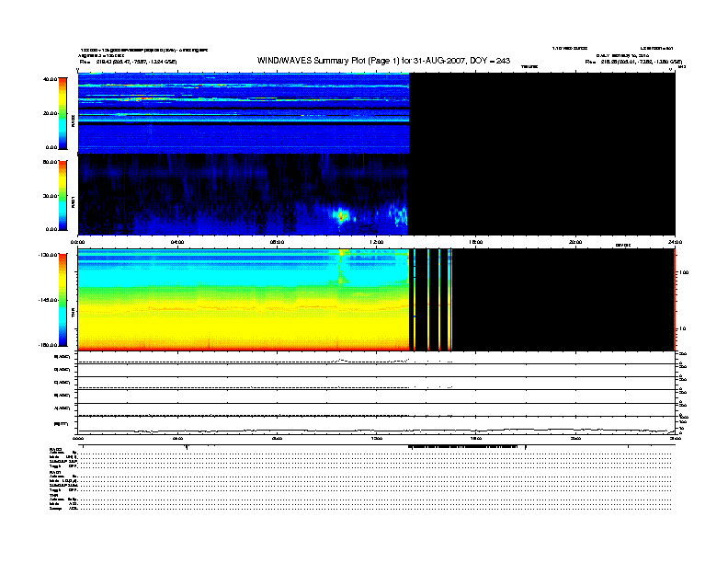Viewport: 728px width, 563px height.
Task: Click the TNR header in the status table
Action: pos(53,495)
